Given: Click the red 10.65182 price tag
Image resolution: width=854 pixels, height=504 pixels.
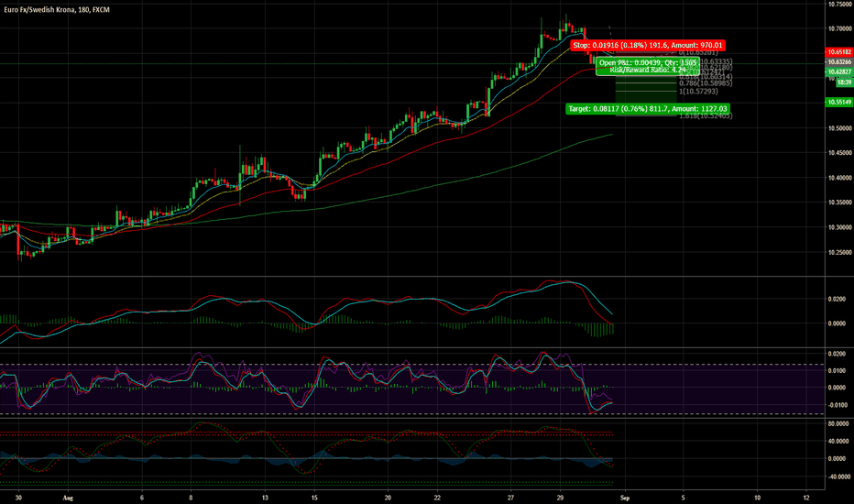Looking at the screenshot, I should tap(839, 52).
